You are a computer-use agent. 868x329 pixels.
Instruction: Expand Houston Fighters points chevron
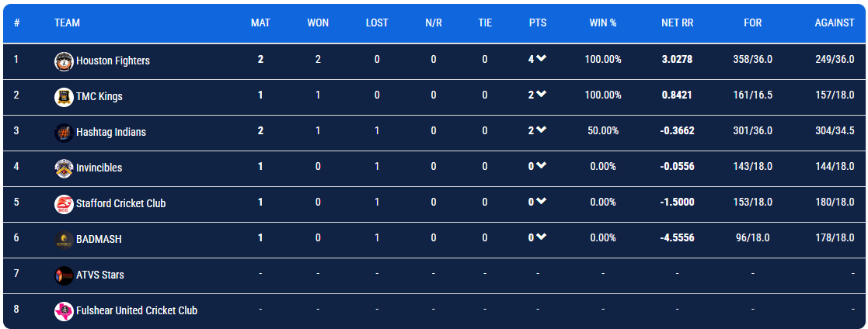(542, 59)
